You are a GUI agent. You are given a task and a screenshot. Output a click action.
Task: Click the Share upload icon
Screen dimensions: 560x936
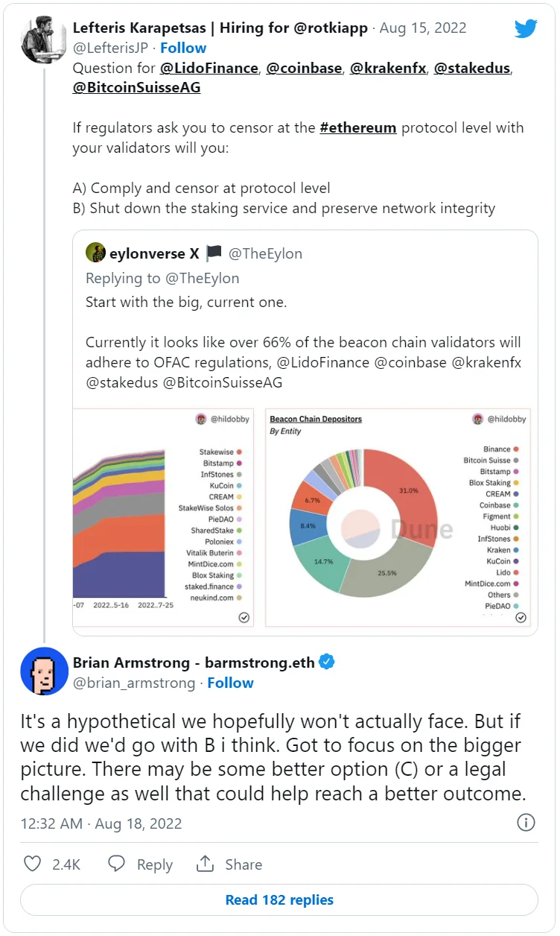click(206, 864)
